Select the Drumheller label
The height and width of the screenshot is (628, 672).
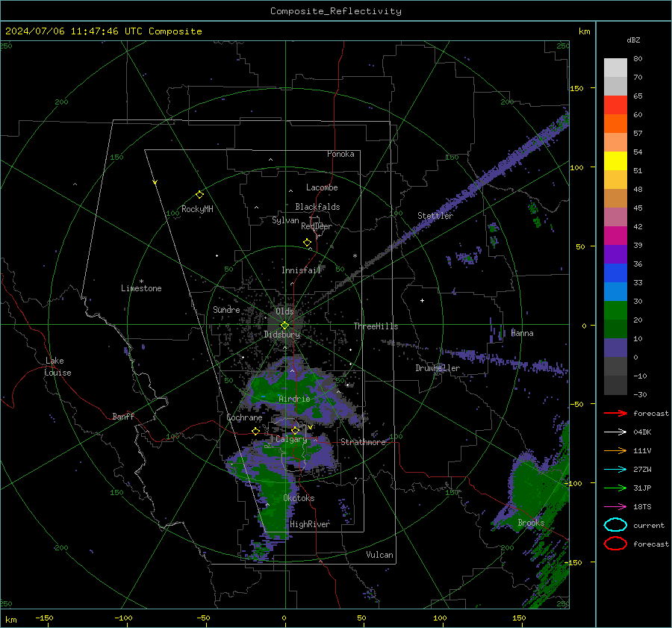438,368
